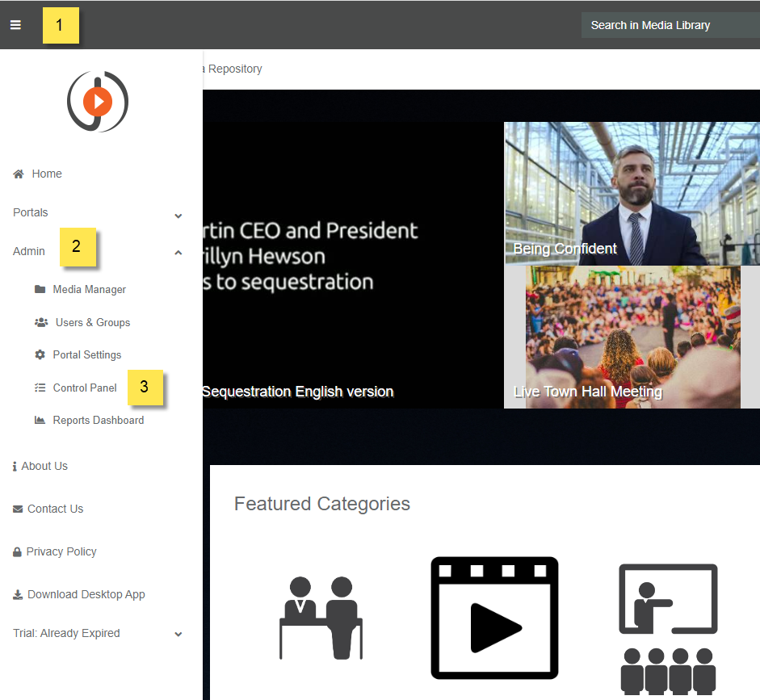The width and height of the screenshot is (760, 700).
Task: Expand the Portals menu chevron
Action: click(178, 216)
